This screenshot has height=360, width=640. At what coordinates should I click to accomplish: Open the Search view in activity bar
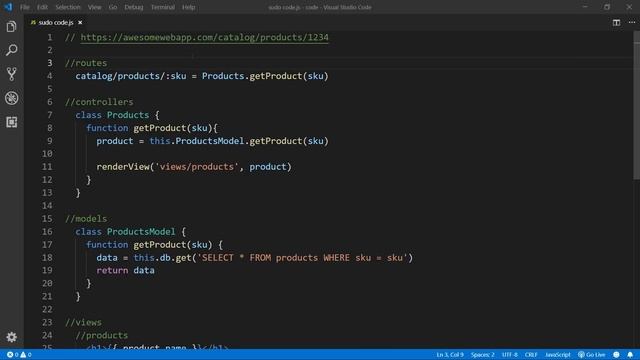pos(11,50)
